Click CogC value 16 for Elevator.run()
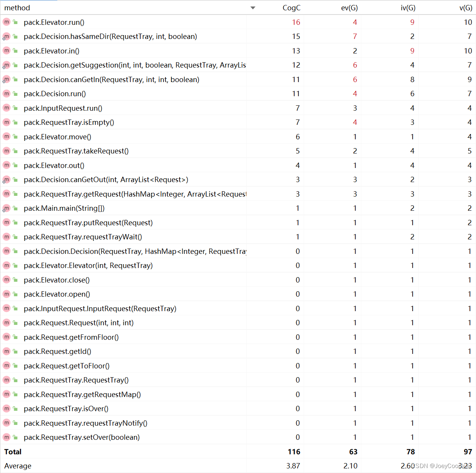Image resolution: width=476 pixels, height=473 pixels. [296, 22]
